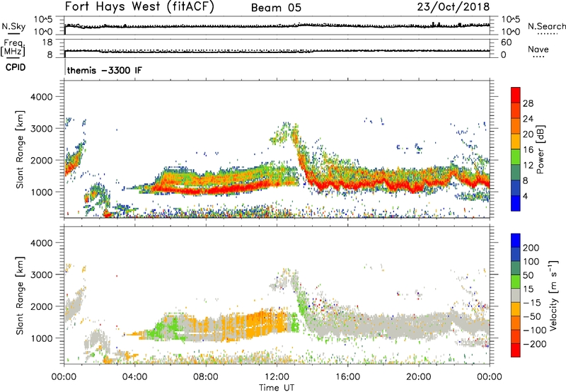The width and height of the screenshot is (566, 392).
Task: Click the '4000' tick on the power panel
Action: point(41,97)
